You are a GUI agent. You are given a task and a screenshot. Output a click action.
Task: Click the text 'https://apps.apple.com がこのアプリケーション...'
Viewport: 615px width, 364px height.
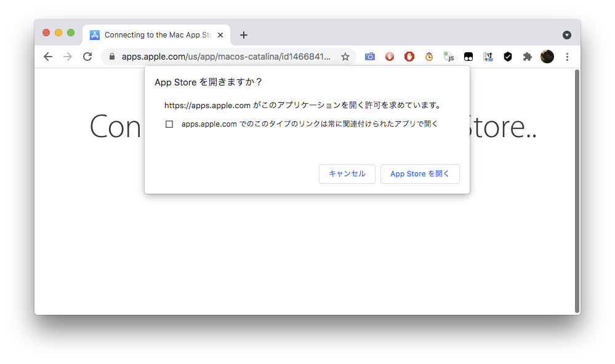click(x=303, y=105)
